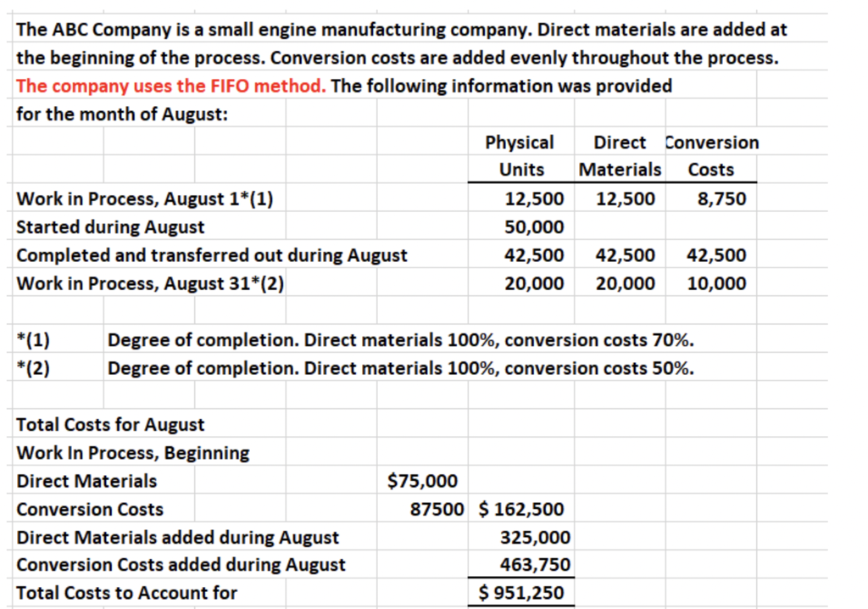Select 'for the month of August:' cell
This screenshot has height=609, width=868.
(122, 115)
